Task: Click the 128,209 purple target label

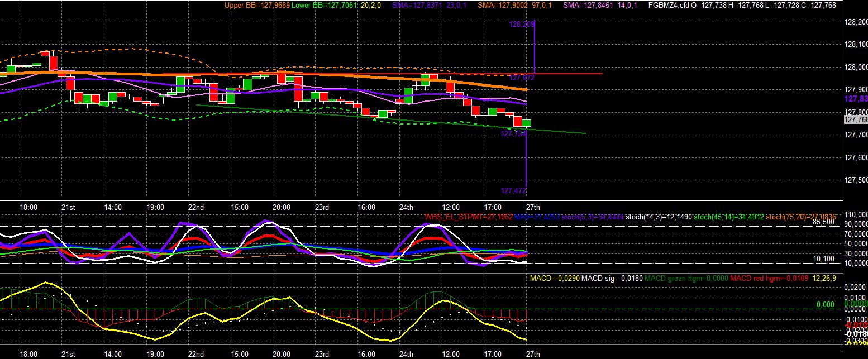Action: [522, 25]
